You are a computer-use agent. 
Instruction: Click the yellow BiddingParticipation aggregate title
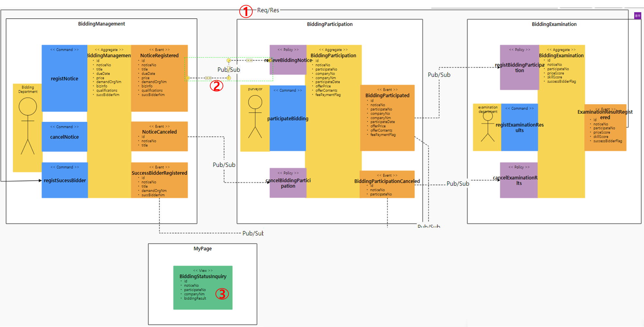coord(333,56)
